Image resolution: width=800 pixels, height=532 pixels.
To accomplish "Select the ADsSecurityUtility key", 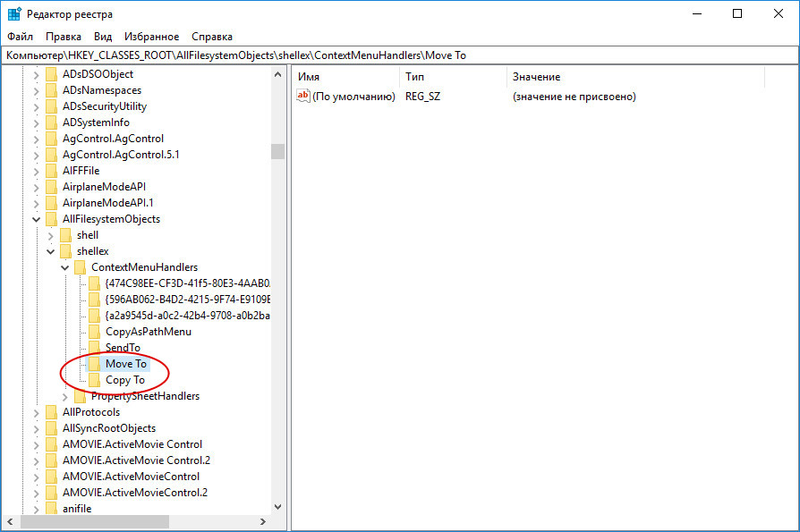I will click(x=105, y=106).
